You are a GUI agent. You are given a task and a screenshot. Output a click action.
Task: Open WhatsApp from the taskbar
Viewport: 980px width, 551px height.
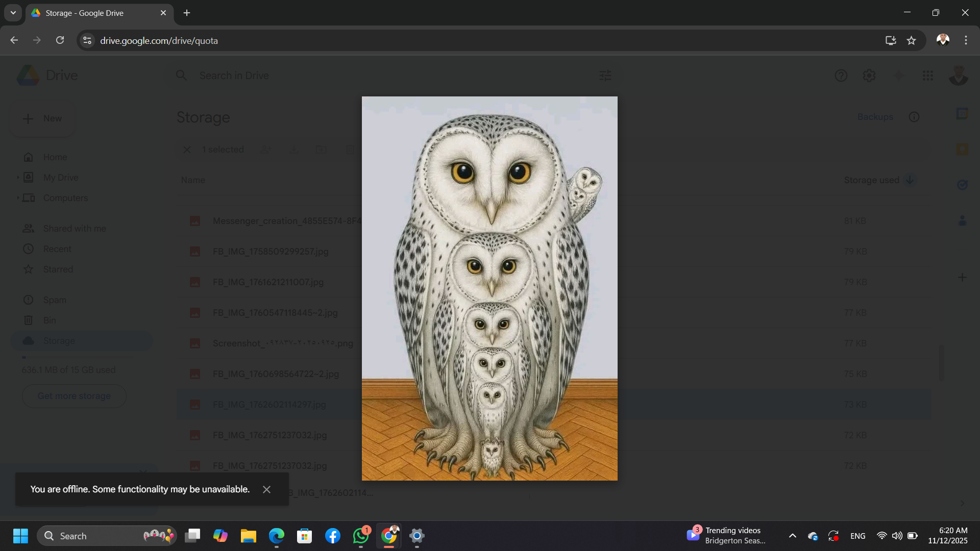tap(360, 536)
